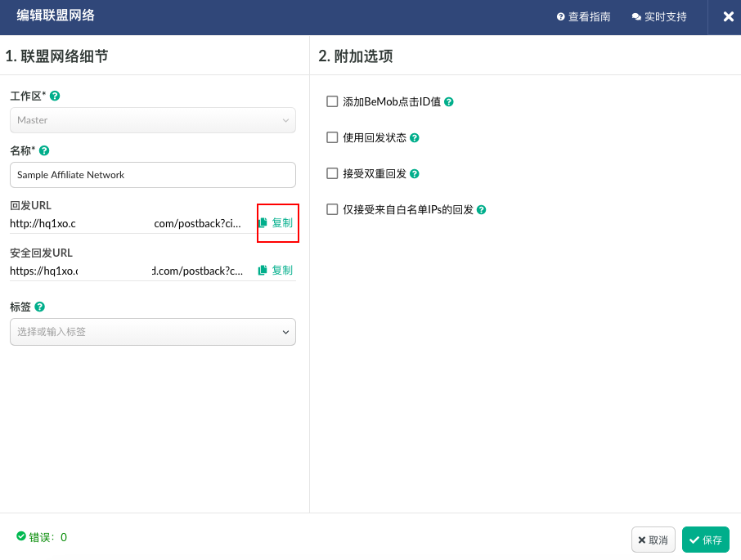Click the 取消 cancel button

[653, 540]
